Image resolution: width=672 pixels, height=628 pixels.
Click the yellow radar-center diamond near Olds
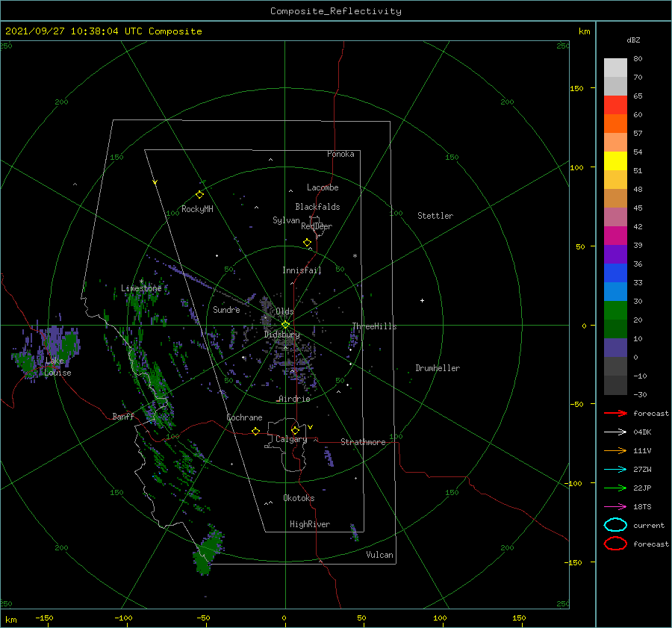tap(285, 325)
